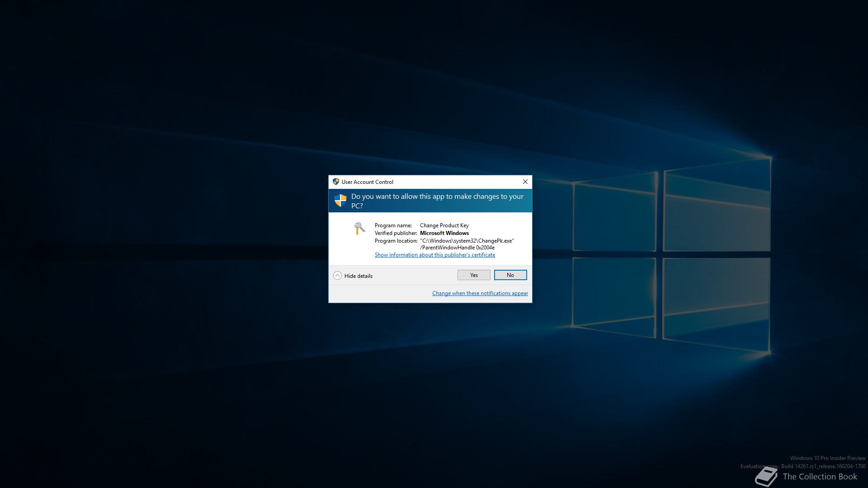Click the Change Product Key program name
The height and width of the screenshot is (488, 868).
point(444,225)
